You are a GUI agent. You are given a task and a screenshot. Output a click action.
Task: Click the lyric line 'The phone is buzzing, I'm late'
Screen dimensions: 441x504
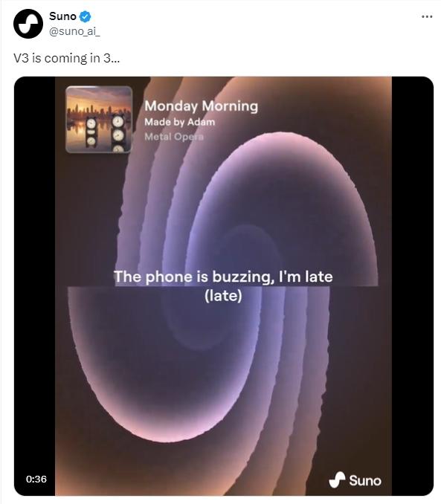pyautogui.click(x=223, y=277)
